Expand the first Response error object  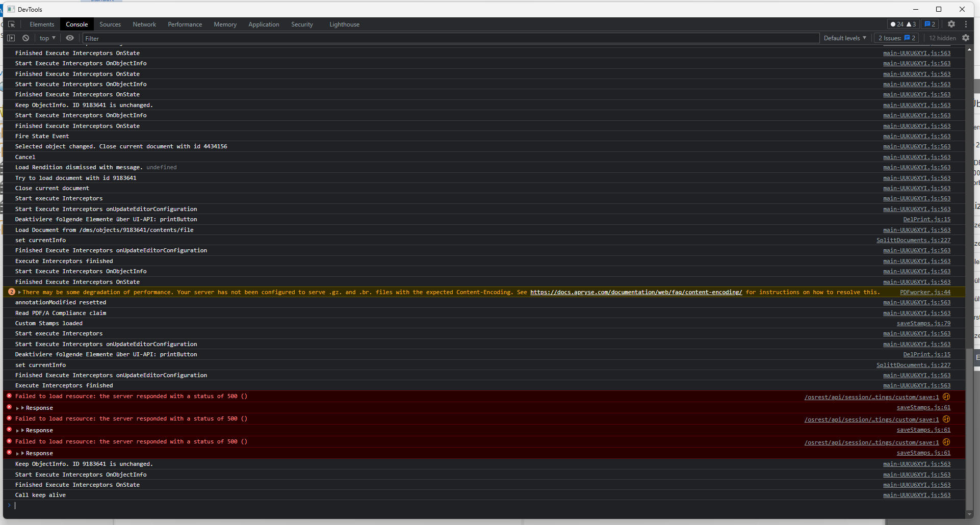coord(22,408)
